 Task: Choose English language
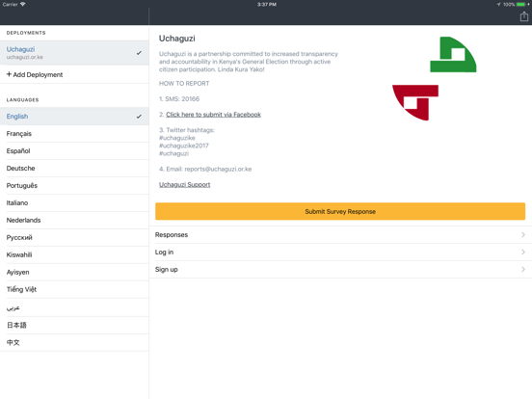74,117
